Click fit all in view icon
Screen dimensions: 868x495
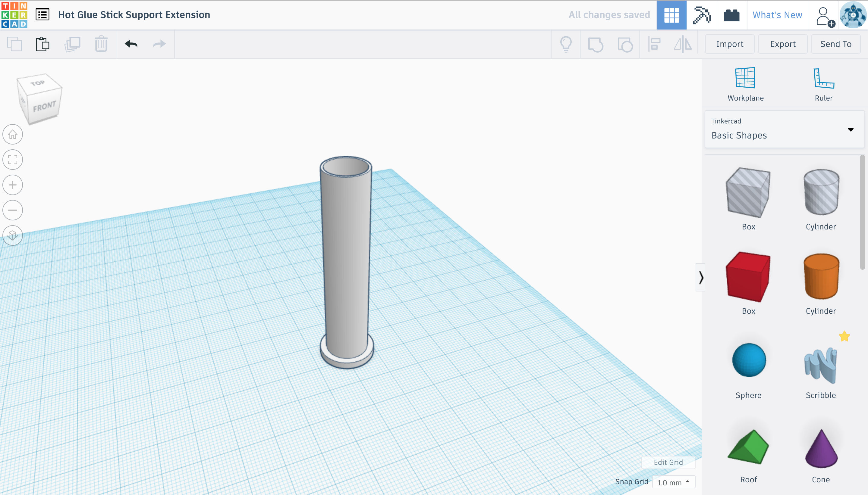[x=13, y=160]
